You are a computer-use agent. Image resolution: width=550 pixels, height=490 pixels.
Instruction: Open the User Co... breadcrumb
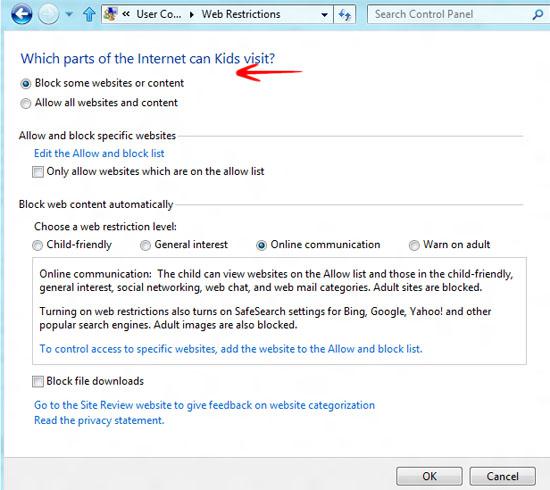159,14
